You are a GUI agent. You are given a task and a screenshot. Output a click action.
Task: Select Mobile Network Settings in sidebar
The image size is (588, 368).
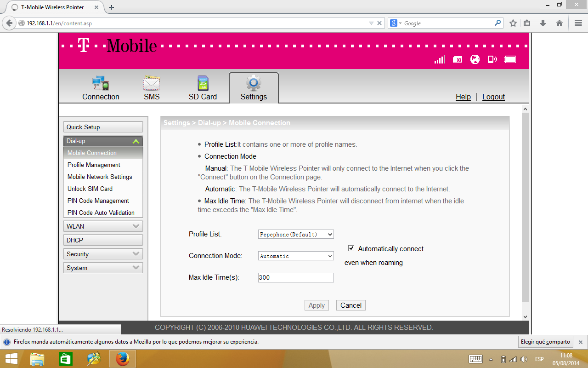coord(100,177)
